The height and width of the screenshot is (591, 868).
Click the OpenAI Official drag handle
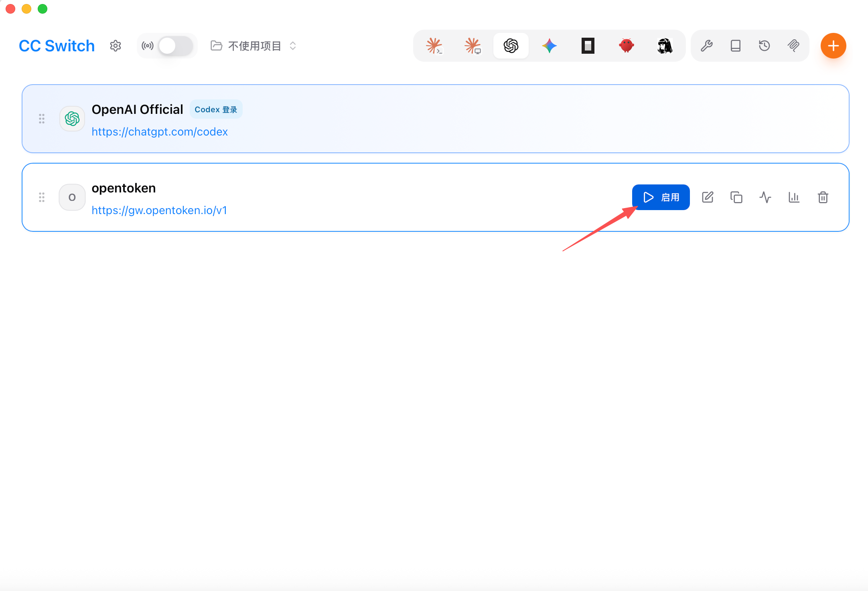click(x=42, y=119)
